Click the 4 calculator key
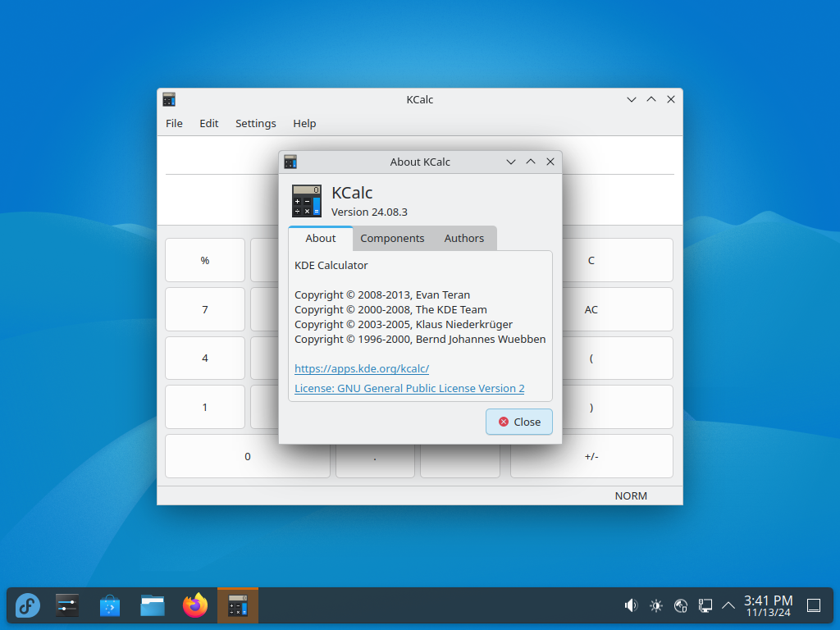Viewport: 840px width, 630px height. click(205, 358)
